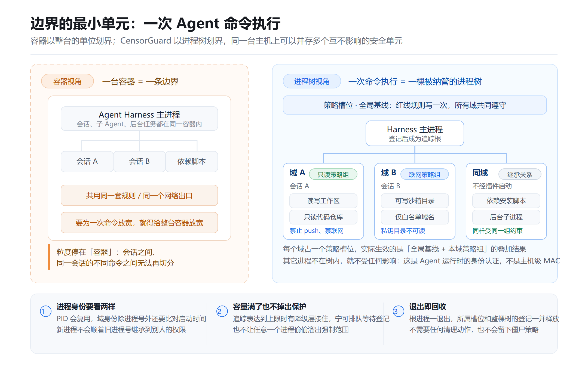Click the 一台容器 = 一条边界 text

(140, 81)
